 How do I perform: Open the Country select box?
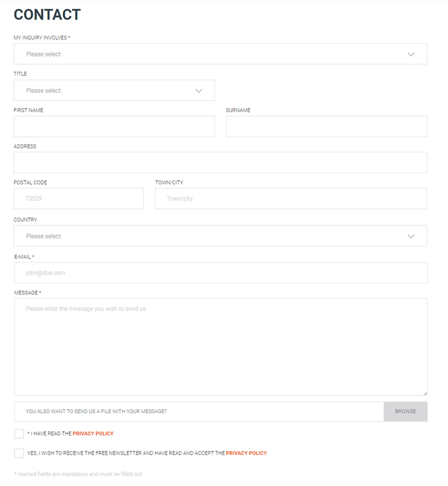click(220, 236)
